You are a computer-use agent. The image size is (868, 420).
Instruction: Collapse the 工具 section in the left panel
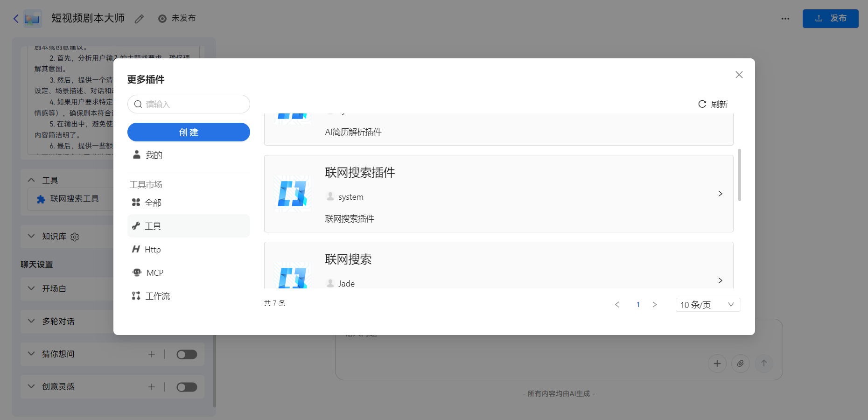click(x=31, y=180)
